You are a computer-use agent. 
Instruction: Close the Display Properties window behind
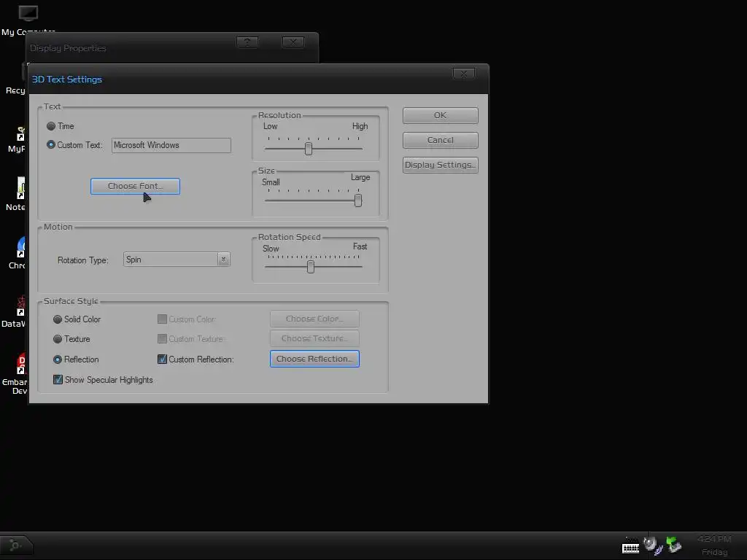293,42
